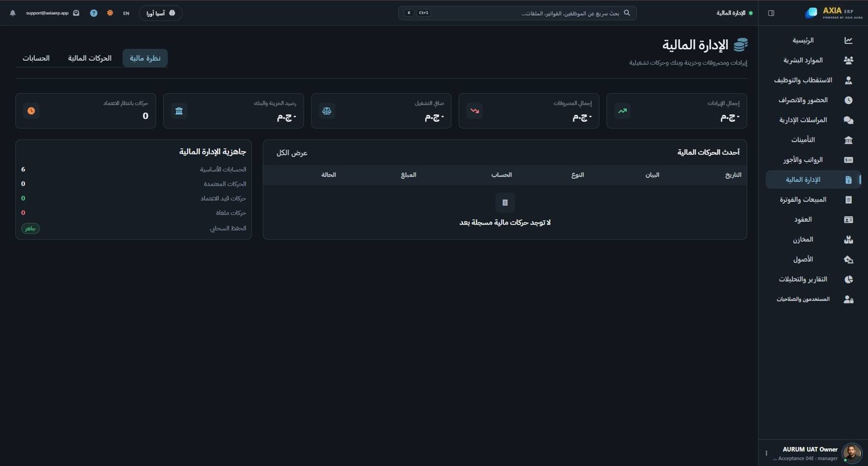Open المستخدمون والصلاحيات users and permissions
Viewport: 868px width, 466px height.
click(x=813, y=299)
